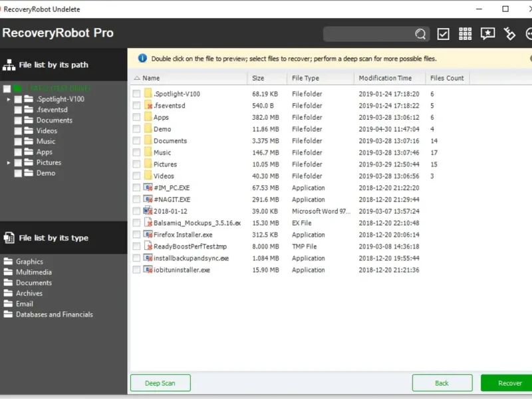
Task: Click the ReadyBoostPerfTest.tmp file icon
Action: pyautogui.click(x=148, y=246)
